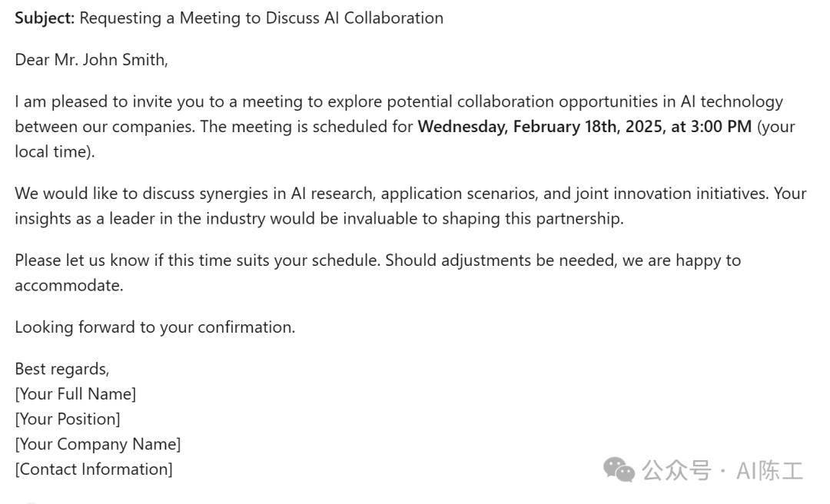Click the word accommodate
This screenshot has width=830, height=504.
pos(69,285)
